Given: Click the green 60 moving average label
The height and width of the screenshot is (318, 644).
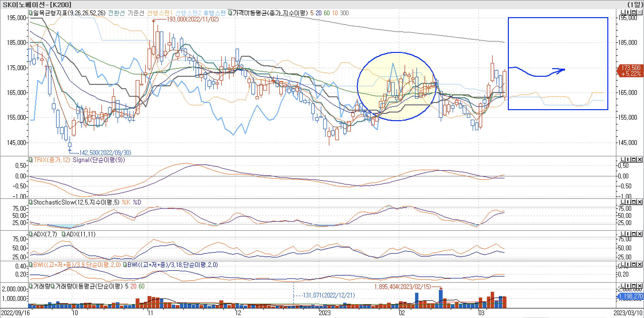Looking at the screenshot, I should [327, 13].
